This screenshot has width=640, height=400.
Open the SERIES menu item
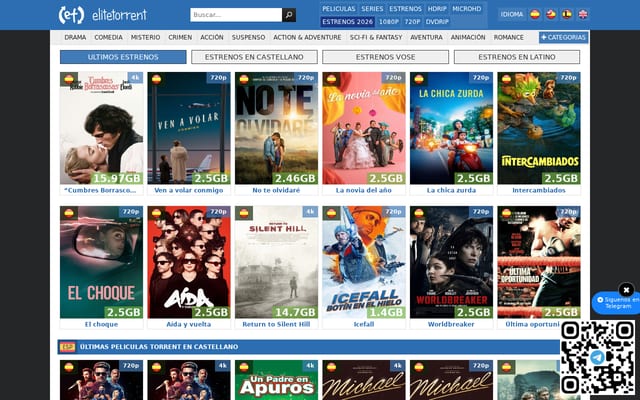pyautogui.click(x=372, y=9)
